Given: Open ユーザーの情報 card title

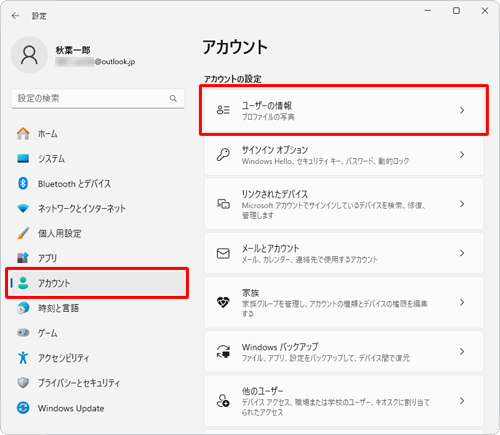Looking at the screenshot, I should coord(267,106).
